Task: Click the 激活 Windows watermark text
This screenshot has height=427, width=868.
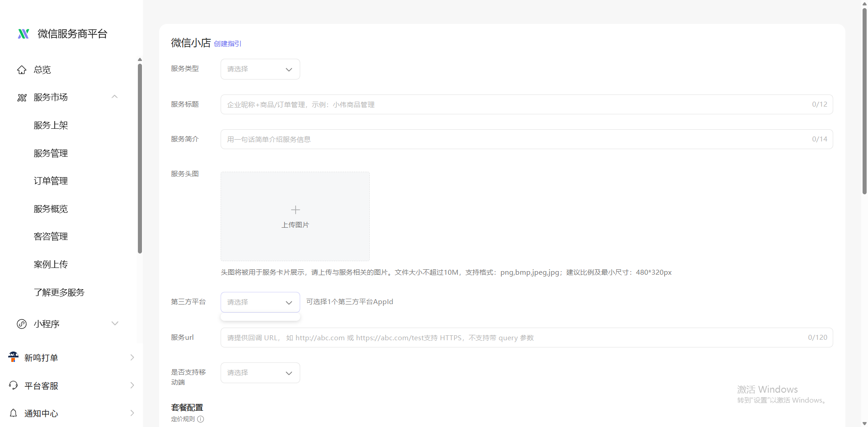Action: (768, 389)
